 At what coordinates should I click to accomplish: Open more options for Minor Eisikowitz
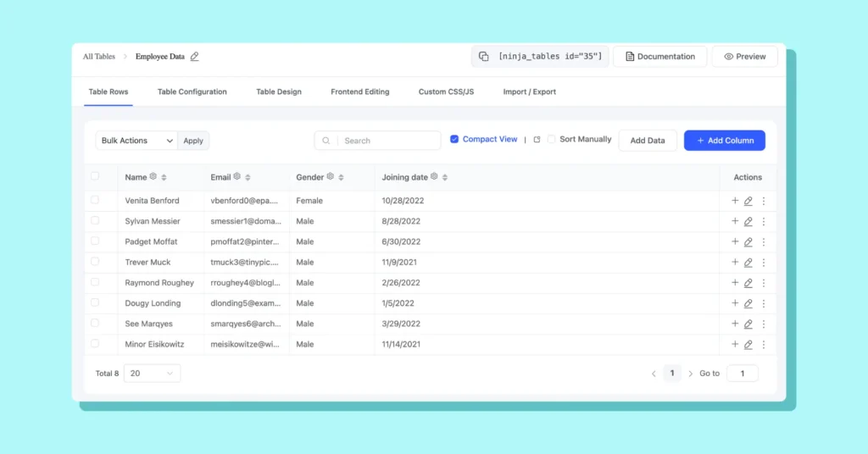point(764,345)
